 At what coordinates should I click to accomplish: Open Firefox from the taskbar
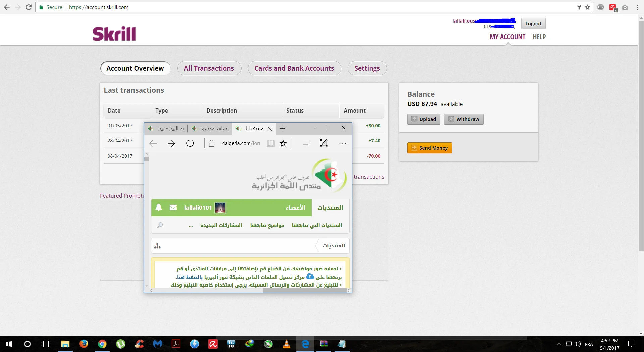[x=84, y=344]
